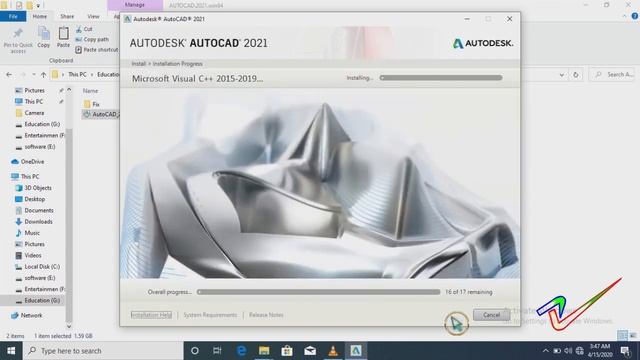Click the Overall progress bar

point(318,292)
